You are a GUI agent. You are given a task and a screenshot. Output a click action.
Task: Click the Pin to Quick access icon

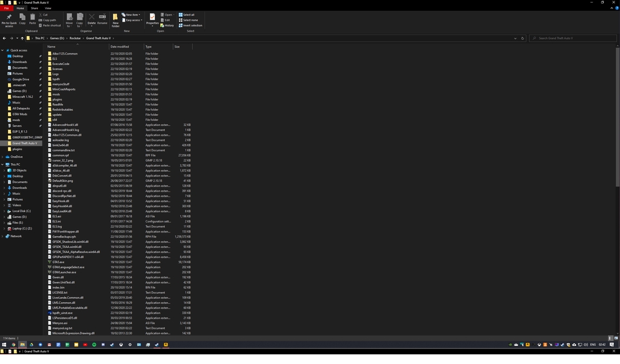pyautogui.click(x=9, y=17)
